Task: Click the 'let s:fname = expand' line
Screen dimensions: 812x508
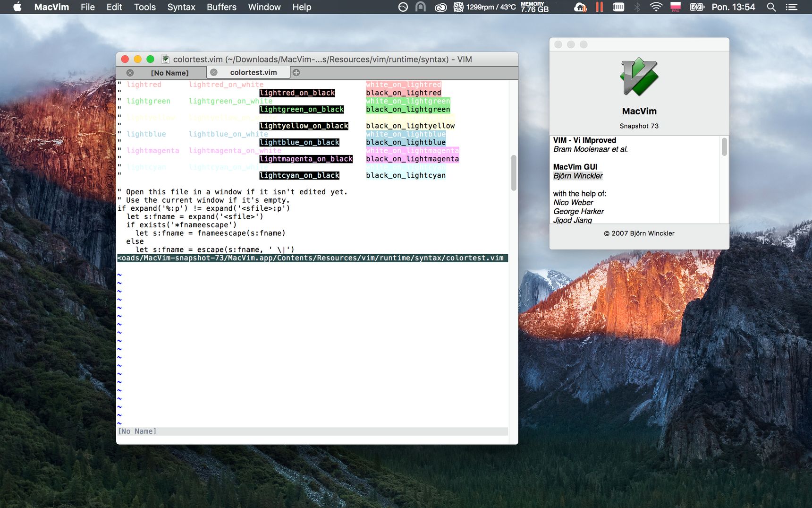Action: click(195, 217)
